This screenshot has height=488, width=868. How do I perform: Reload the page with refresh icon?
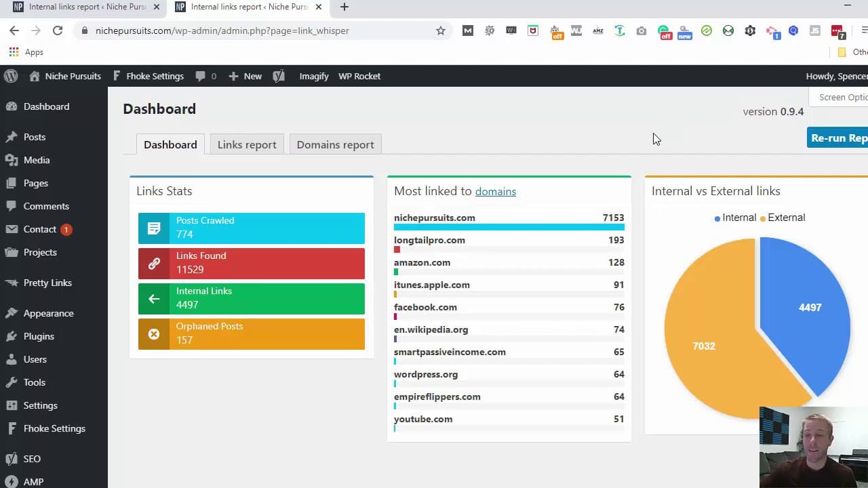coord(58,30)
